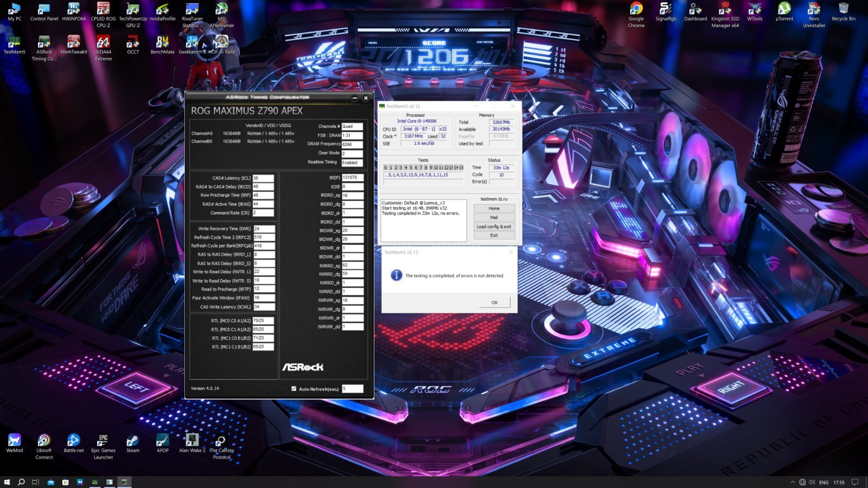Open Control Panel desktop icon
Screen dimensions: 868x488
44,13
